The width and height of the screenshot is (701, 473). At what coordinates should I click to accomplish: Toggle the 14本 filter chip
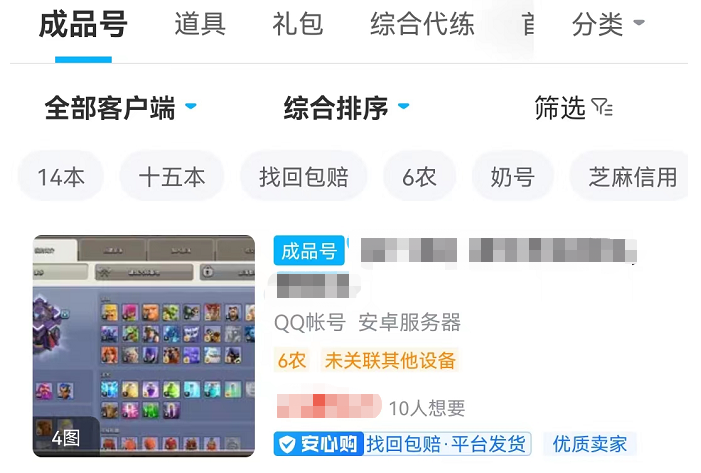(61, 177)
